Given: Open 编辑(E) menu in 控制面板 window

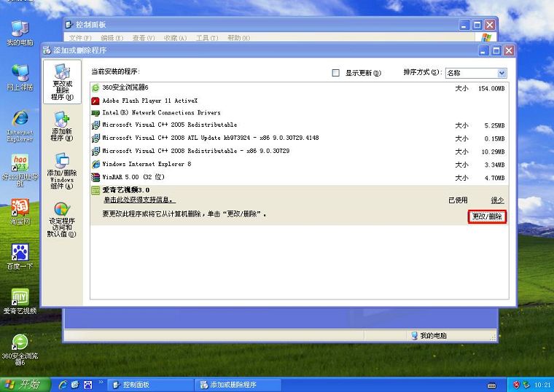Looking at the screenshot, I should pos(112,38).
